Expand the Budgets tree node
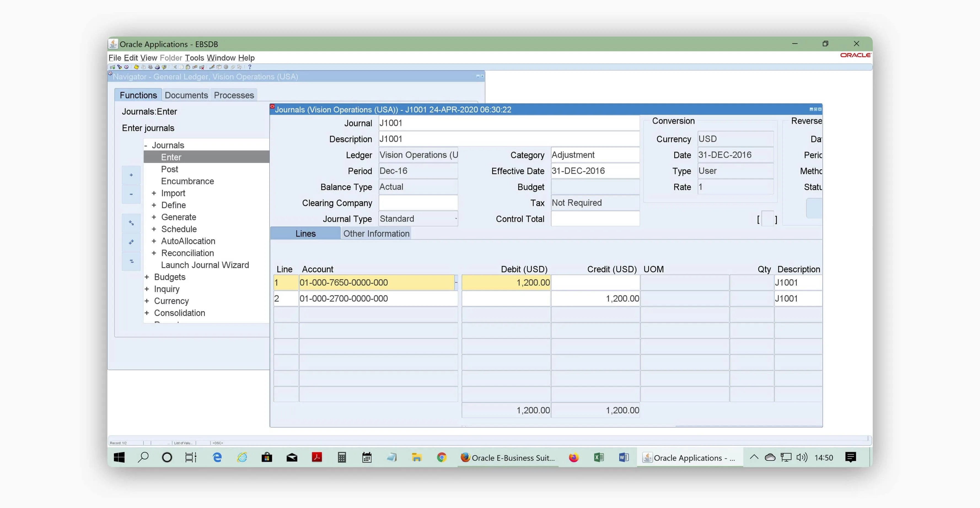980x508 pixels. pyautogui.click(x=146, y=277)
